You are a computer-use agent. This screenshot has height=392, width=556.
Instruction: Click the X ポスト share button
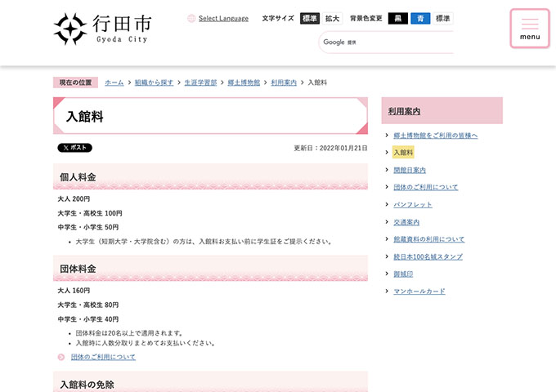pyautogui.click(x=75, y=148)
